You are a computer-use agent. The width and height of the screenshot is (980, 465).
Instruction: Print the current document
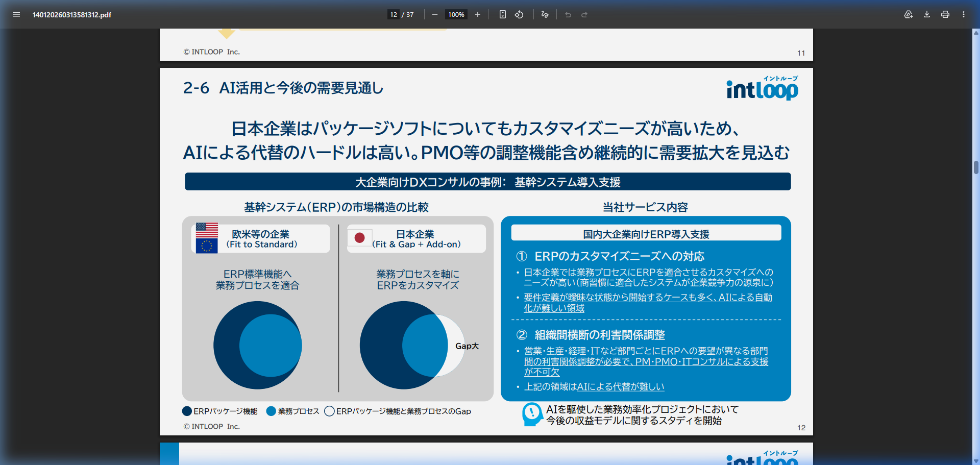click(x=945, y=14)
